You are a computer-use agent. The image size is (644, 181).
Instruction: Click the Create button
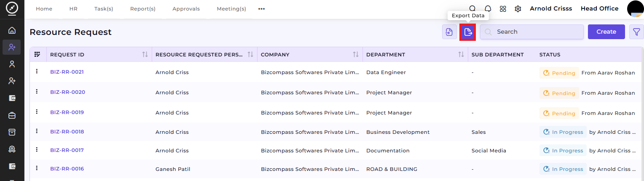(606, 32)
